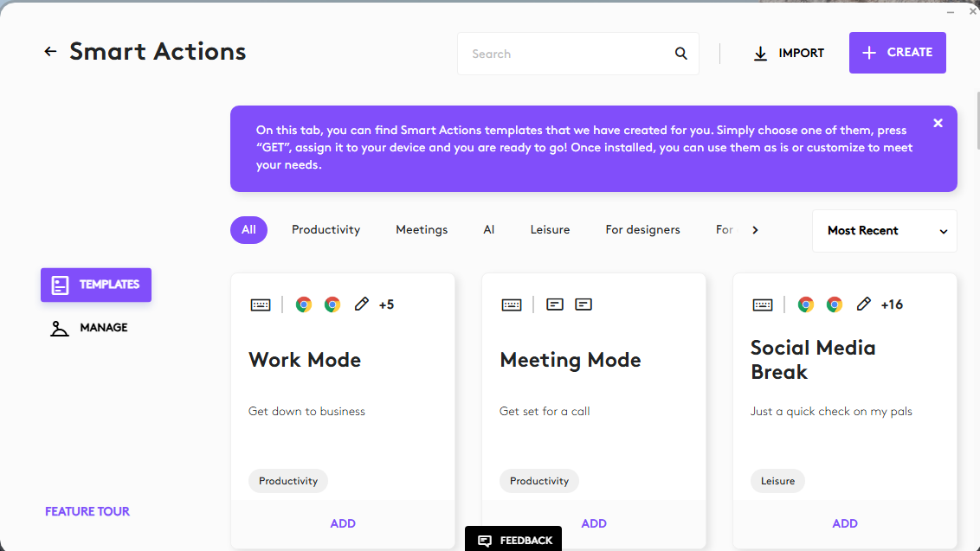Select the Templates sidebar item
This screenshot has height=551, width=980.
[x=96, y=285]
